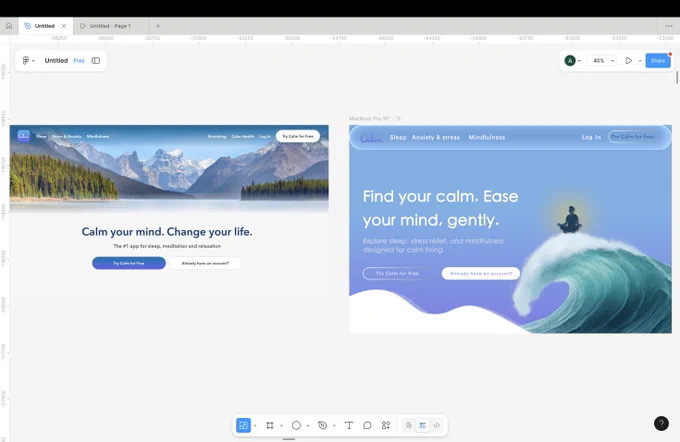
Task: Open the 40% zoom dropdown
Action: click(603, 61)
